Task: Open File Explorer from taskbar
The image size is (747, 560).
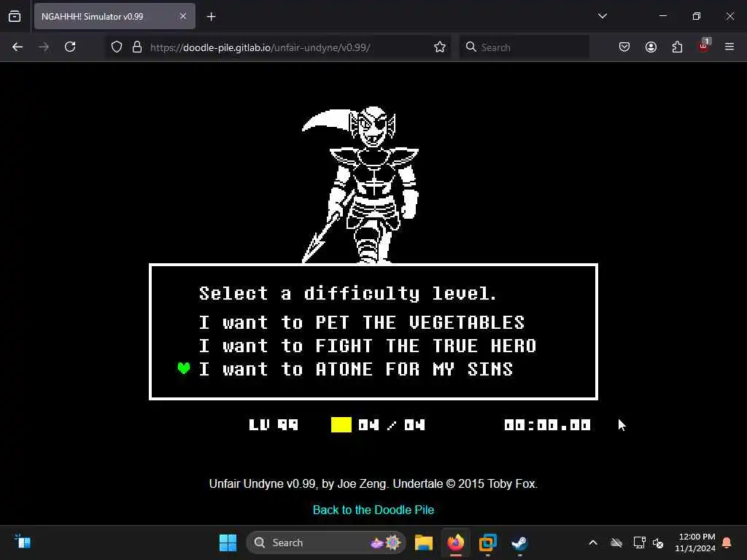Action: pyautogui.click(x=424, y=542)
